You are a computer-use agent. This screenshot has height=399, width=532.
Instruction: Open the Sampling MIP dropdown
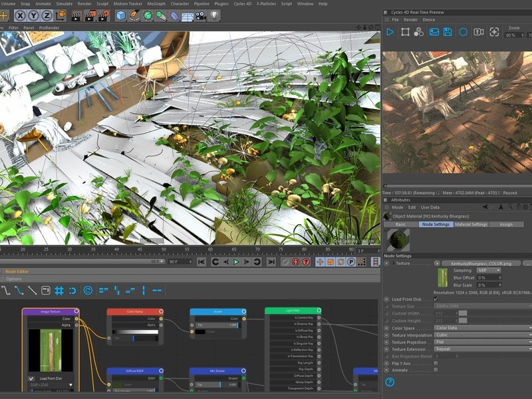tap(489, 271)
